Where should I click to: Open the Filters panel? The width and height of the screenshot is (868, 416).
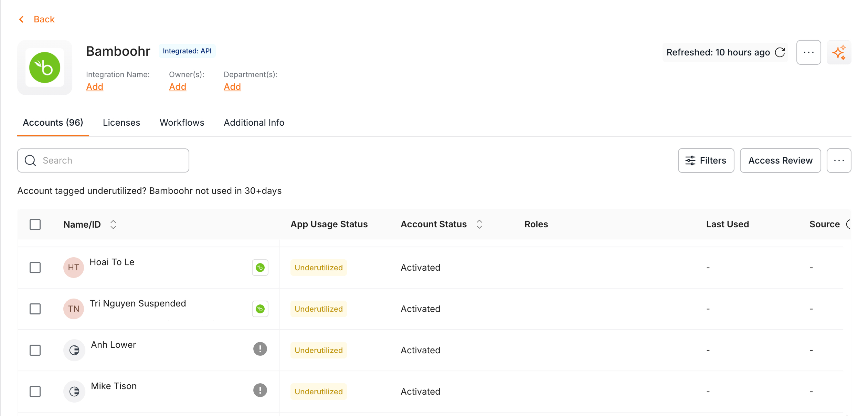point(706,160)
